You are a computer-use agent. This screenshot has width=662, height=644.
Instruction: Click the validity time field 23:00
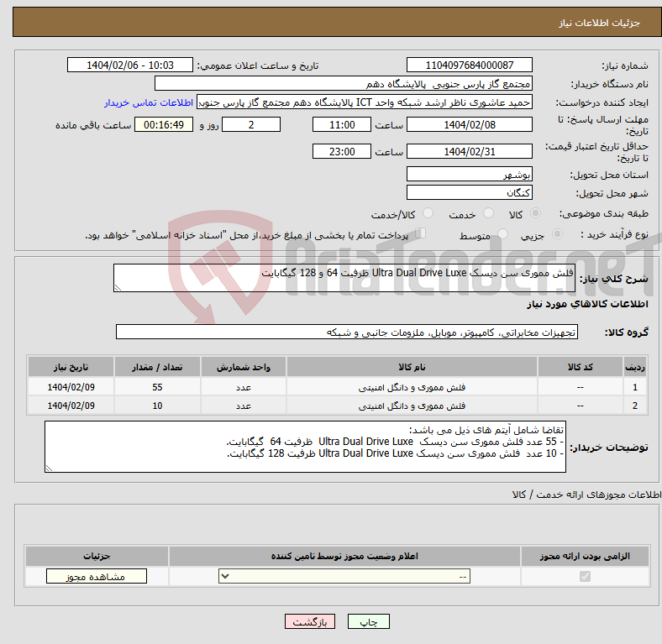342,151
